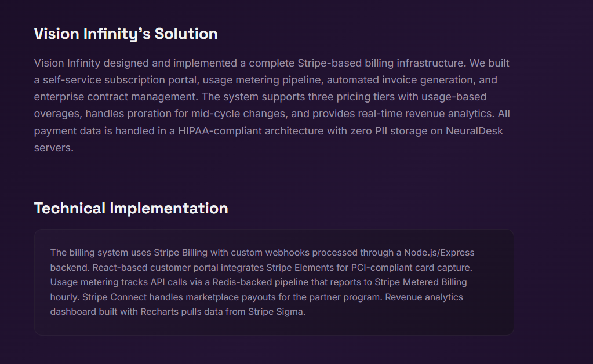Click PCI-compliant card capture phrase
593x364 pixels.
[411, 268]
